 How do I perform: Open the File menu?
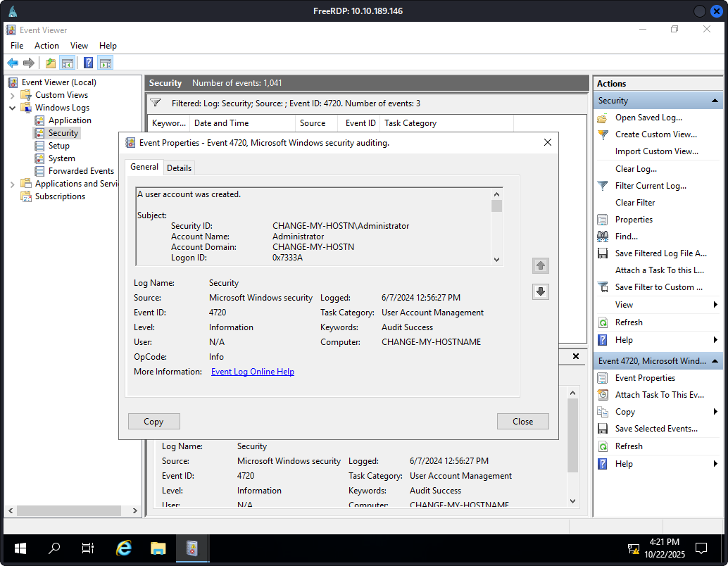(17, 46)
